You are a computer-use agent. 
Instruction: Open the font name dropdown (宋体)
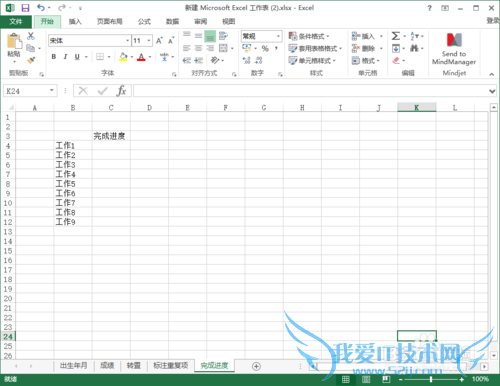[127, 41]
